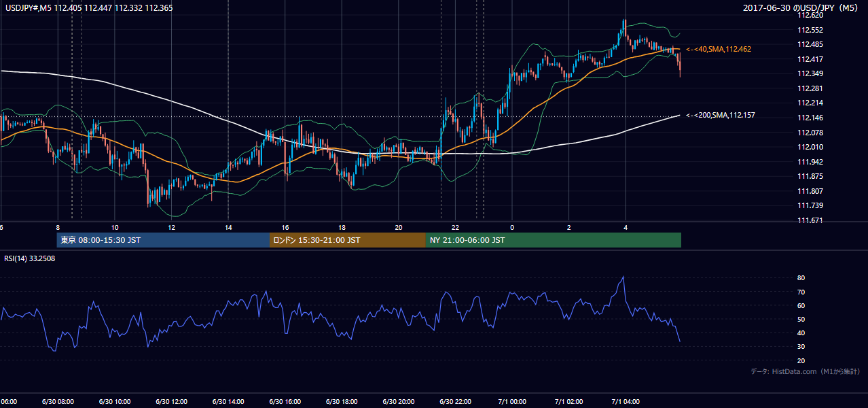The width and height of the screenshot is (868, 408).
Task: Click the 6/30 20:00 time axis label
Action: (x=398, y=402)
